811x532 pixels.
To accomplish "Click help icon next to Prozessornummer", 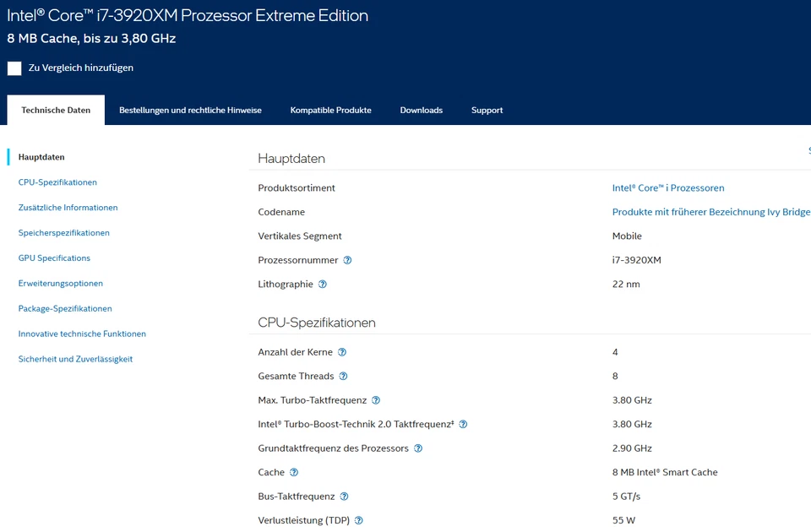I will [347, 260].
